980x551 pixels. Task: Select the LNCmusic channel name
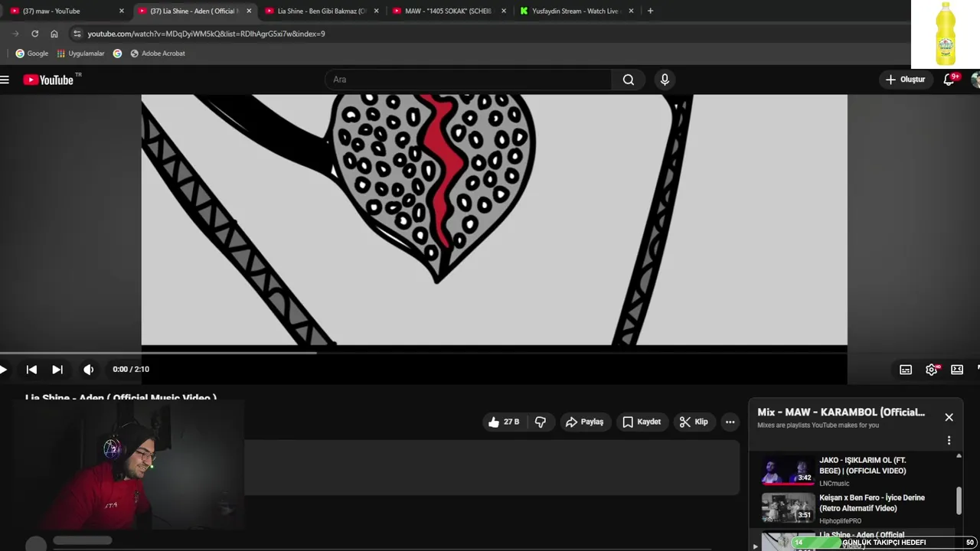coord(835,483)
